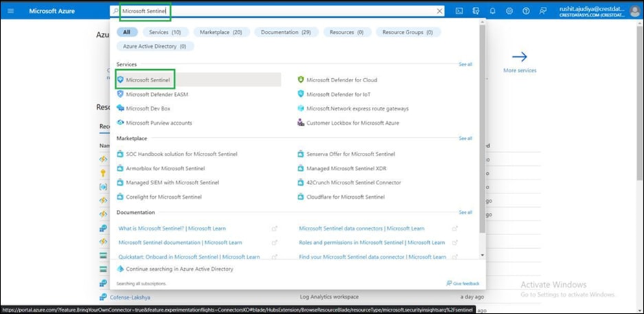Viewport: 644px width, 314px height.
Task: Click the Give feedback link
Action: (x=463, y=283)
